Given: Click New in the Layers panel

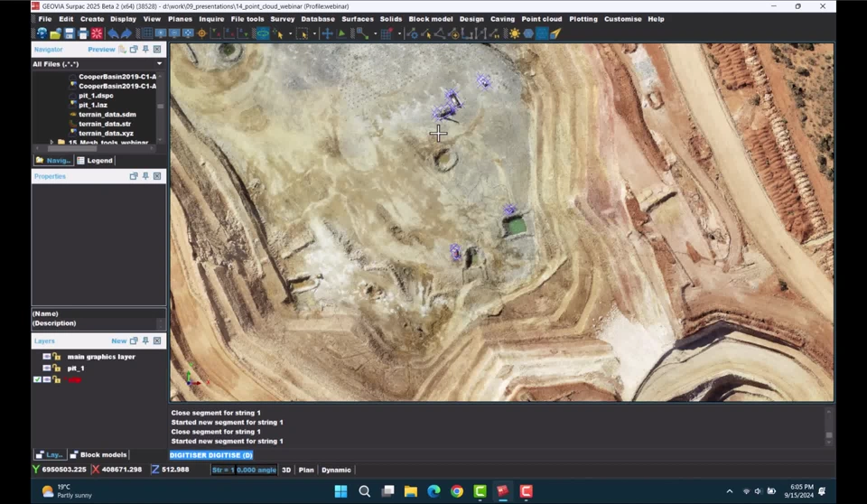Looking at the screenshot, I should [x=118, y=341].
